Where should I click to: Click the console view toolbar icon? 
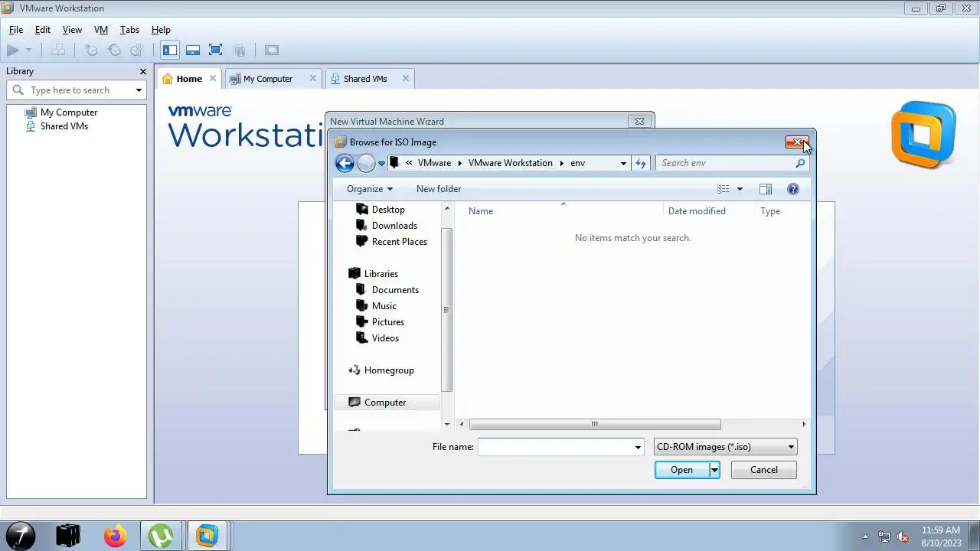(272, 51)
